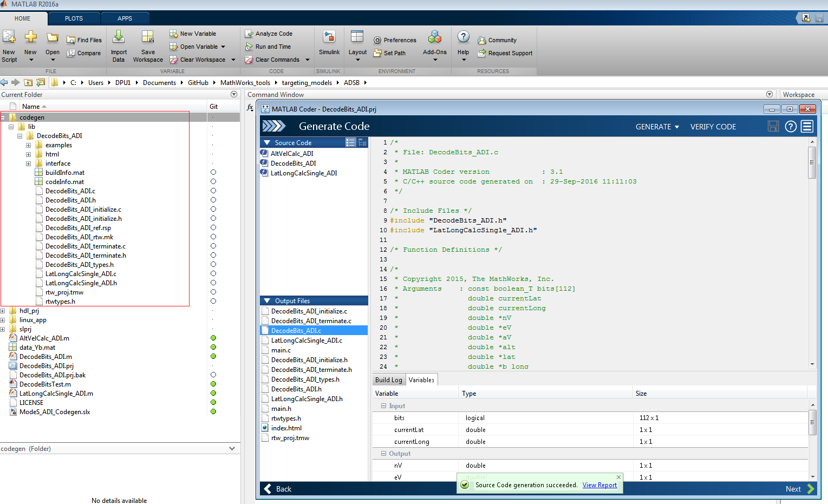Go back in folder history
The image size is (828, 504).
(x=4, y=82)
